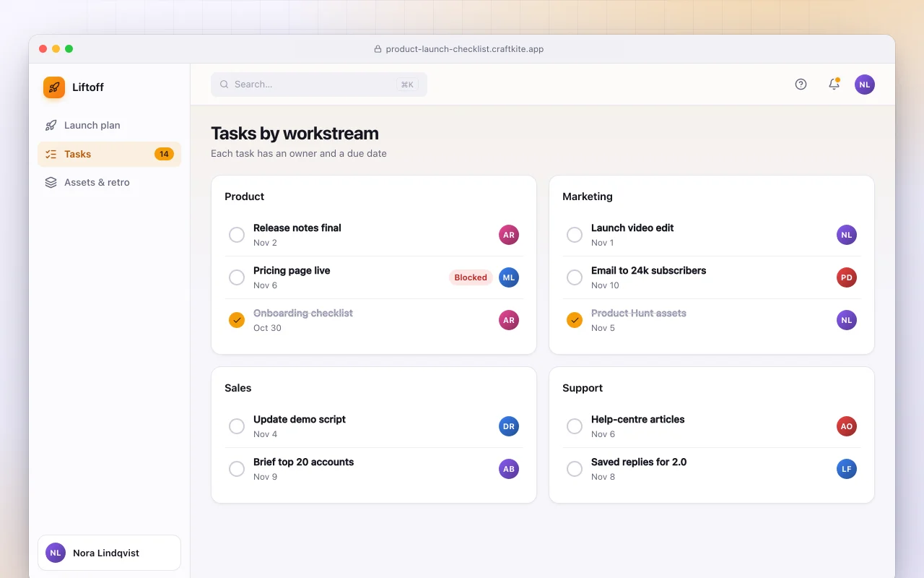Click the Nov 10 due date
The height and width of the screenshot is (578, 924).
[x=605, y=285]
